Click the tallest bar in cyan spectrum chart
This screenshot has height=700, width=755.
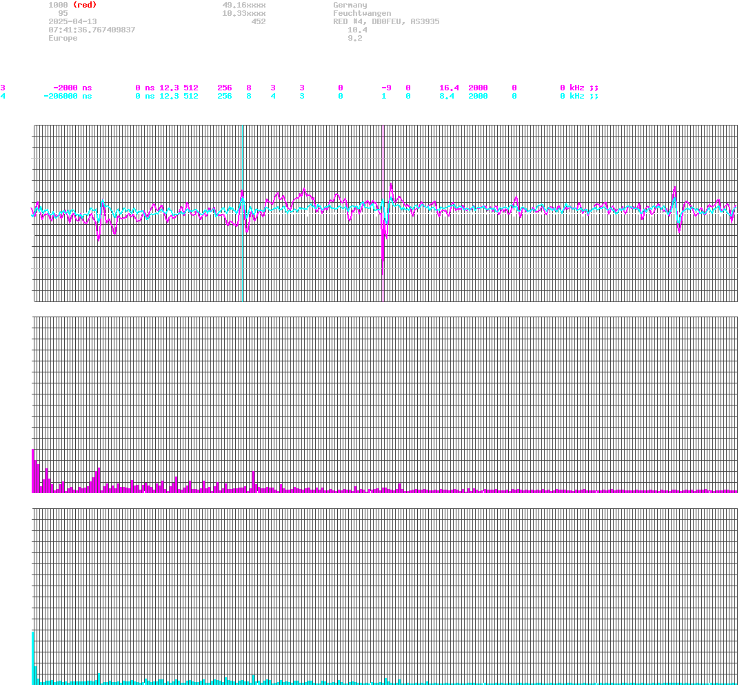(x=33, y=658)
